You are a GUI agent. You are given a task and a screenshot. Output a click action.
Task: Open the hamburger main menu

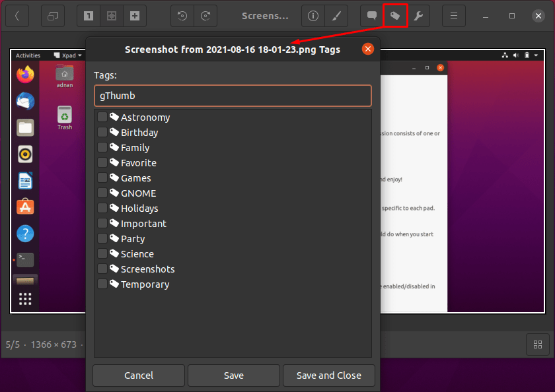click(454, 16)
